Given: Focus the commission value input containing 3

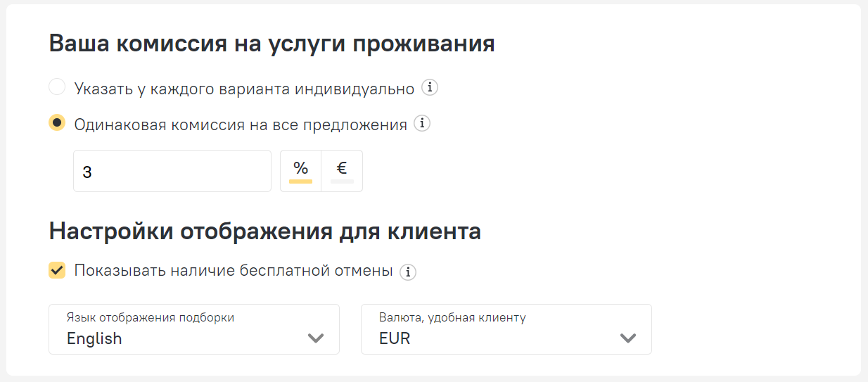Looking at the screenshot, I should [172, 171].
